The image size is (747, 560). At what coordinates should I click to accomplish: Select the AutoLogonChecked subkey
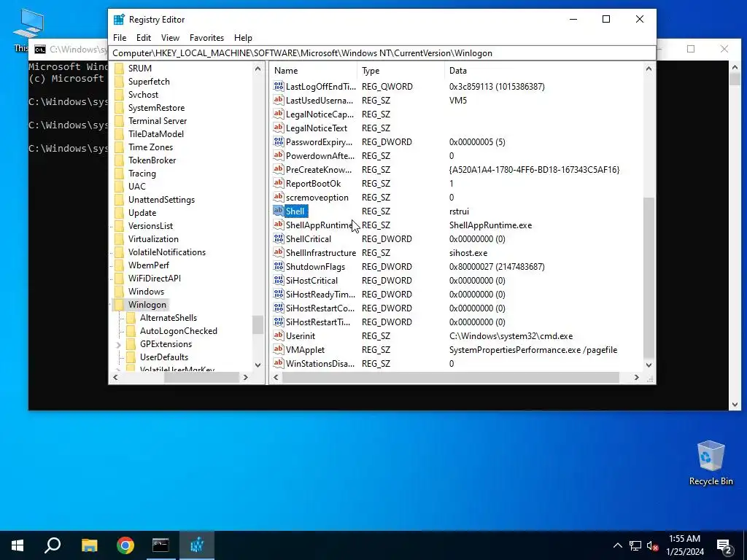[179, 331]
